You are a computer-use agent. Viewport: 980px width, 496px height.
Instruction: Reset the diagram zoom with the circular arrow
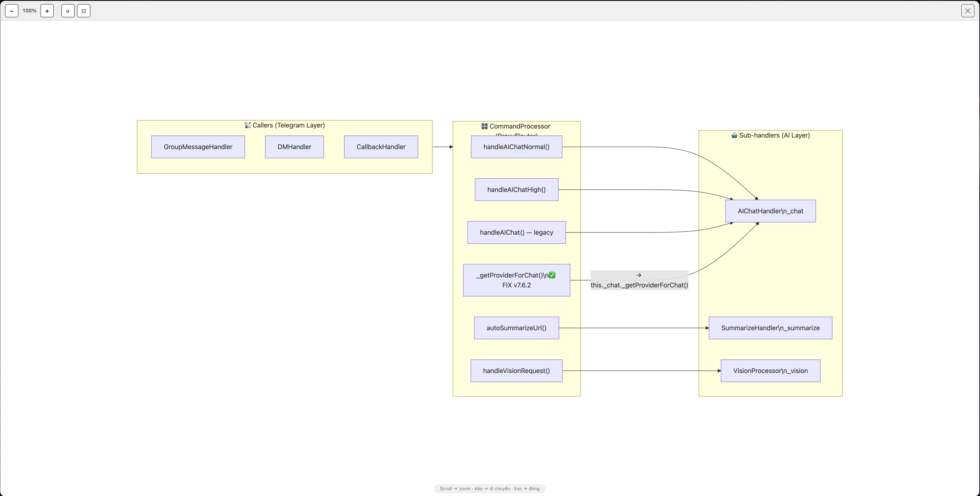click(68, 11)
